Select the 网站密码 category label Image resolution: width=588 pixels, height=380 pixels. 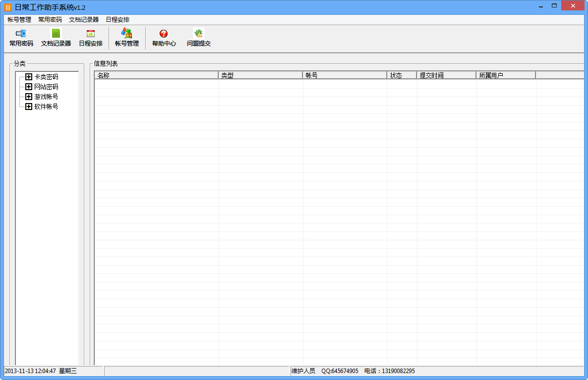tap(46, 87)
